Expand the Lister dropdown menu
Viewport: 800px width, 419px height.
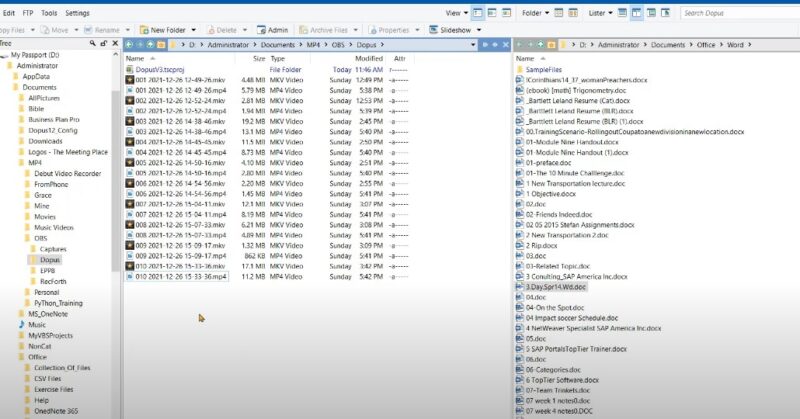click(601, 13)
